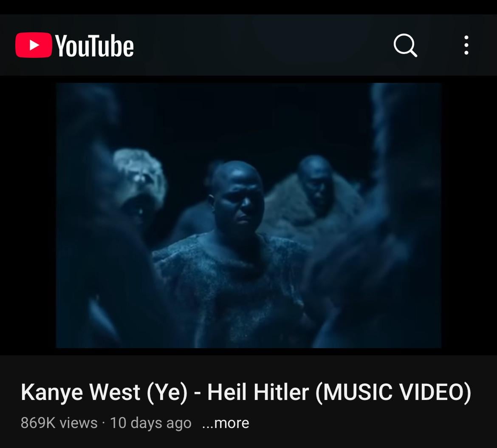Tap the background figure on the right of the video
Screen dimensions: 497x448
pyautogui.click(x=314, y=196)
